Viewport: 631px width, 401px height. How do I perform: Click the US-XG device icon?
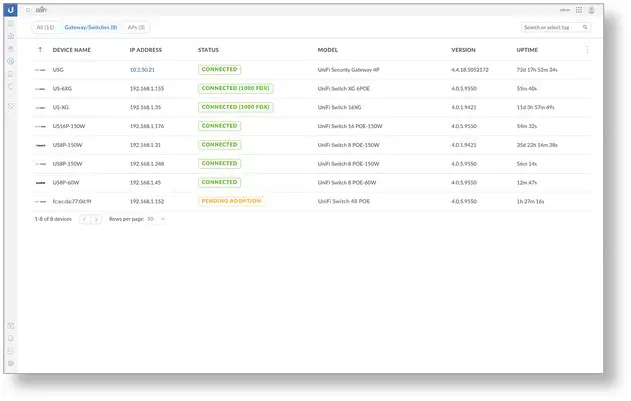(x=40, y=108)
